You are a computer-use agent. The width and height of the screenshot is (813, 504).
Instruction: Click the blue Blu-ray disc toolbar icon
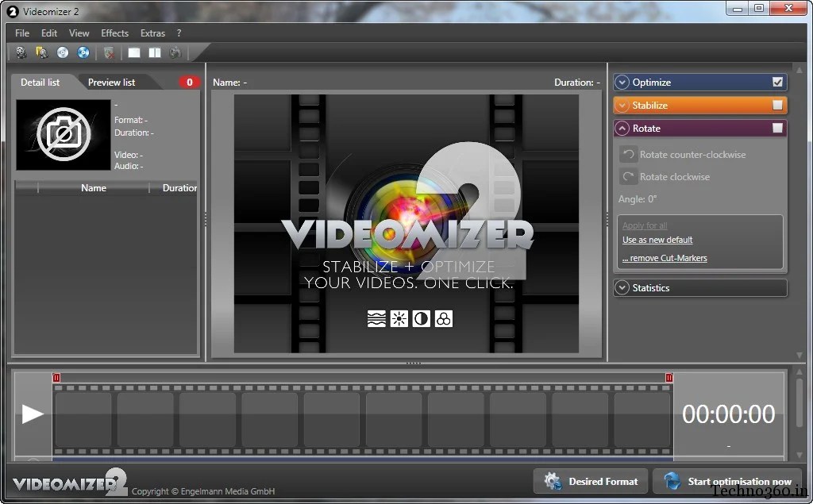click(83, 52)
